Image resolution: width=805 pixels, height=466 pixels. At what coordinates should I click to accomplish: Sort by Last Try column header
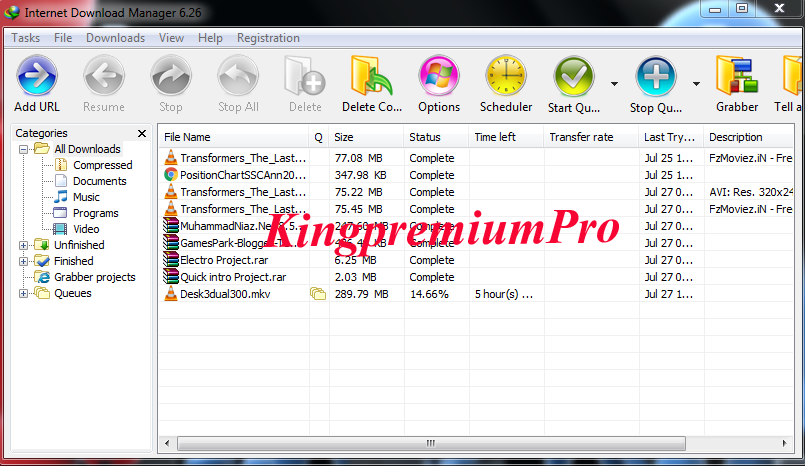(672, 137)
